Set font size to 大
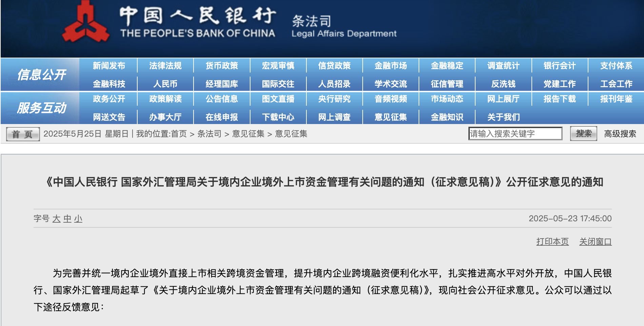The height and width of the screenshot is (326, 644). [x=56, y=219]
